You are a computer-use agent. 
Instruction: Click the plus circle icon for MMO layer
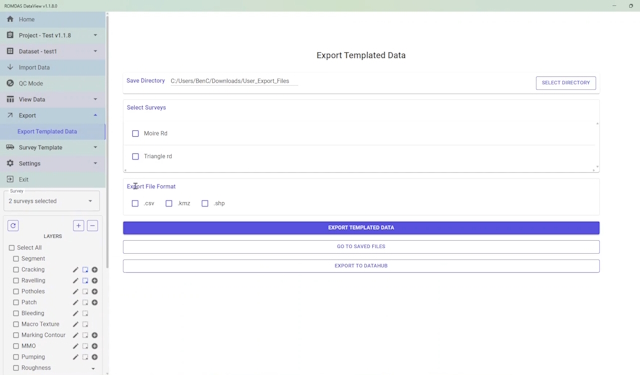(94, 346)
